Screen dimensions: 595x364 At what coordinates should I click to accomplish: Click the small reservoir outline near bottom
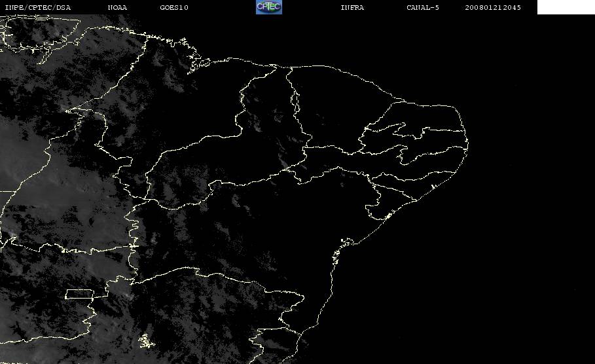coord(146,341)
